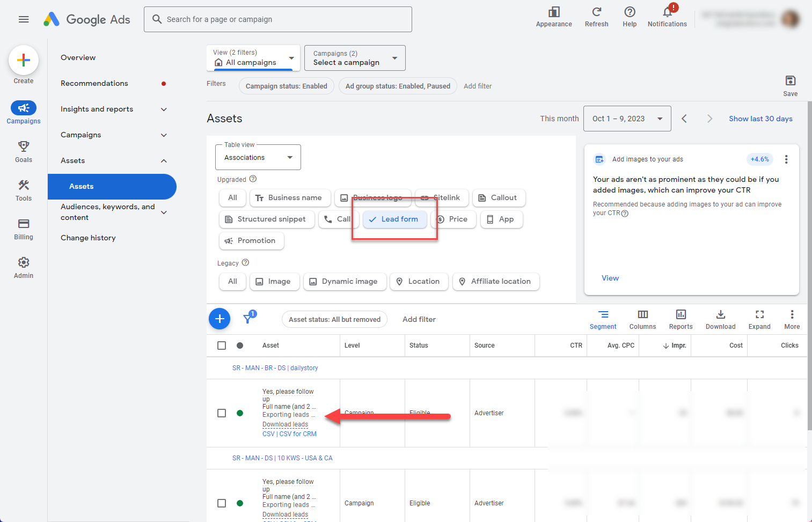Click Add filter beside Asset status

419,319
